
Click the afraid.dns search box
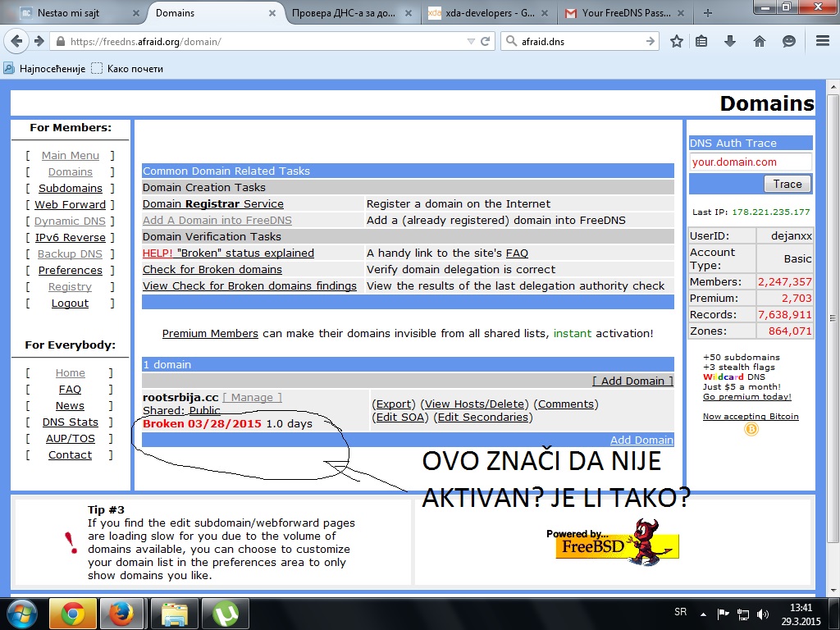[580, 41]
